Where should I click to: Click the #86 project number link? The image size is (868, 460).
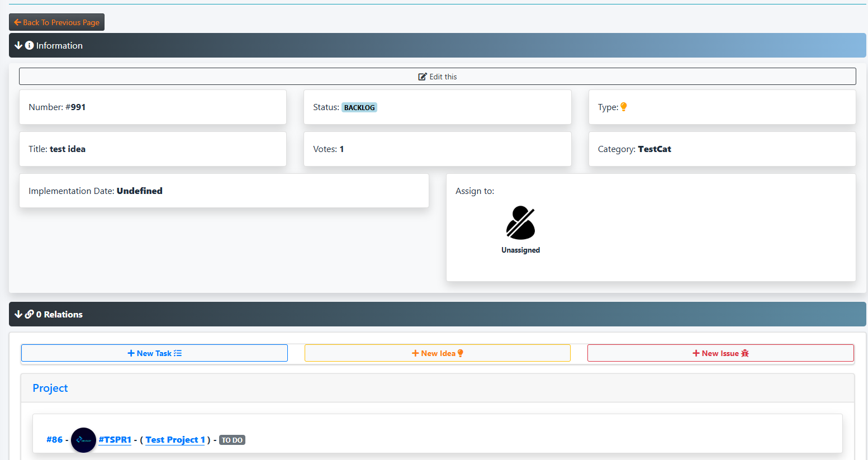click(54, 440)
